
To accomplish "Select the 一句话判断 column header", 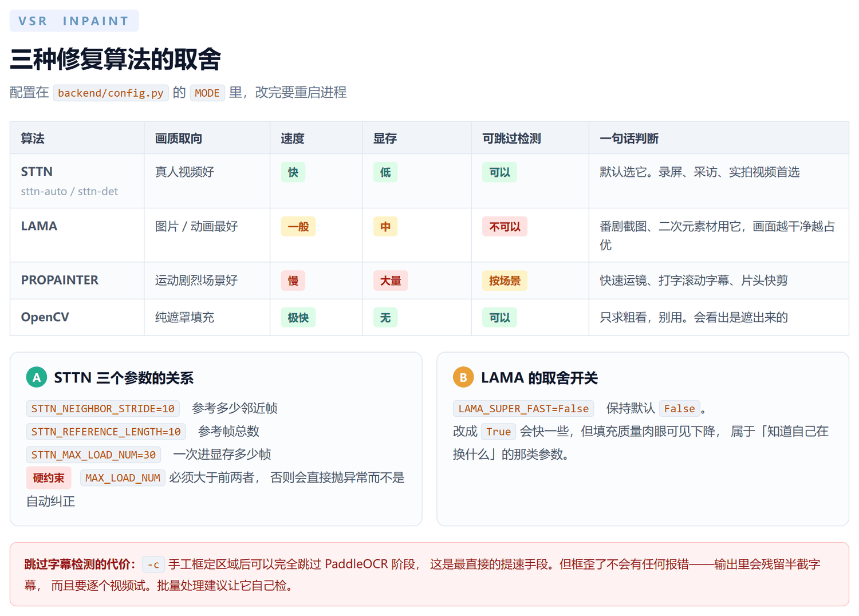I will pos(719,138).
